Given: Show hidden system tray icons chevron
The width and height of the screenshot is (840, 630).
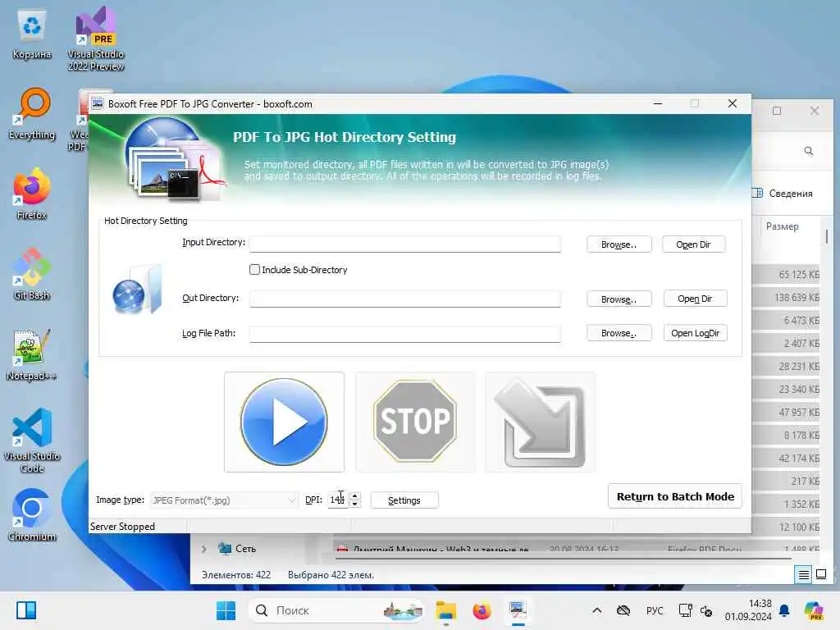Looking at the screenshot, I should (x=597, y=610).
